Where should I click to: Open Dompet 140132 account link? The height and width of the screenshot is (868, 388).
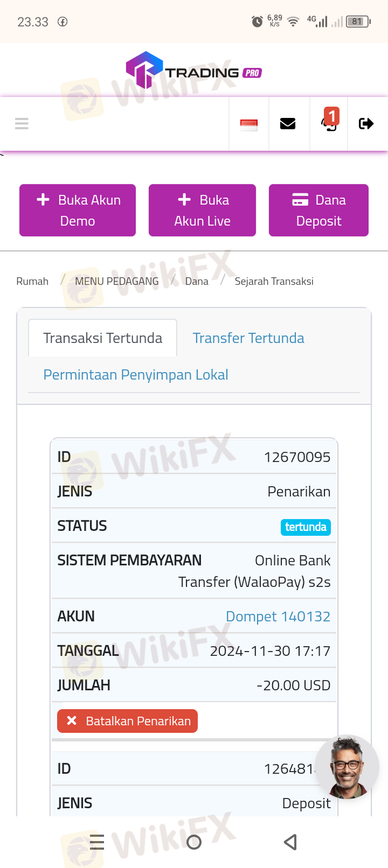pos(278,617)
